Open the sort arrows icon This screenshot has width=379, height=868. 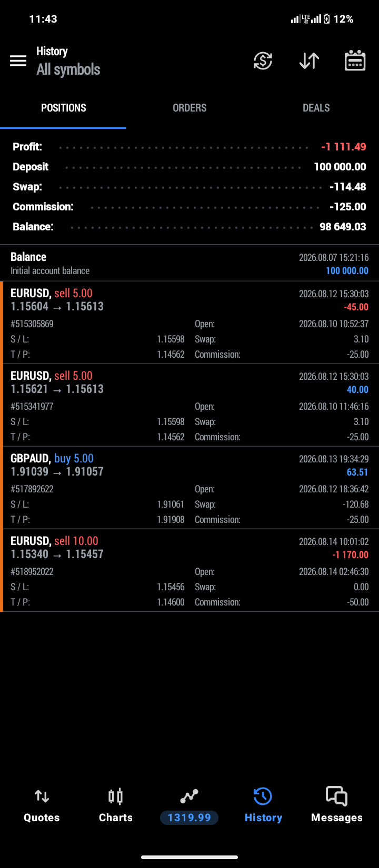(x=309, y=61)
